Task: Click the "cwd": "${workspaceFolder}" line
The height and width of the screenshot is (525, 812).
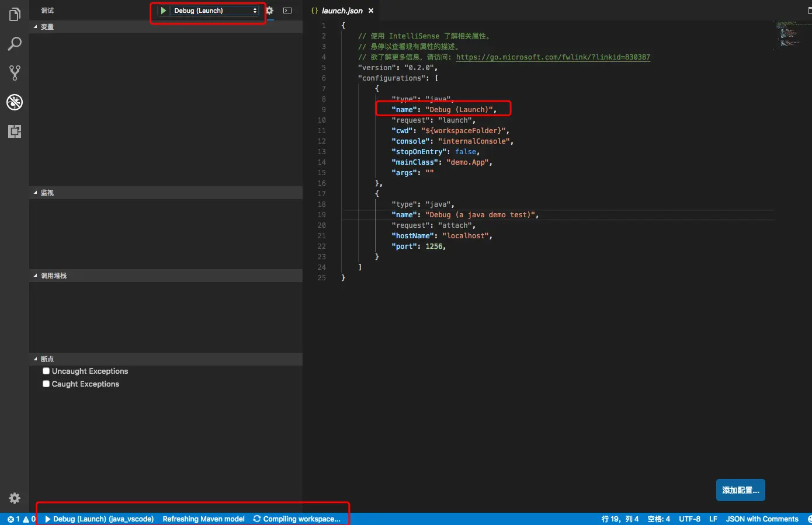Action: pos(450,131)
